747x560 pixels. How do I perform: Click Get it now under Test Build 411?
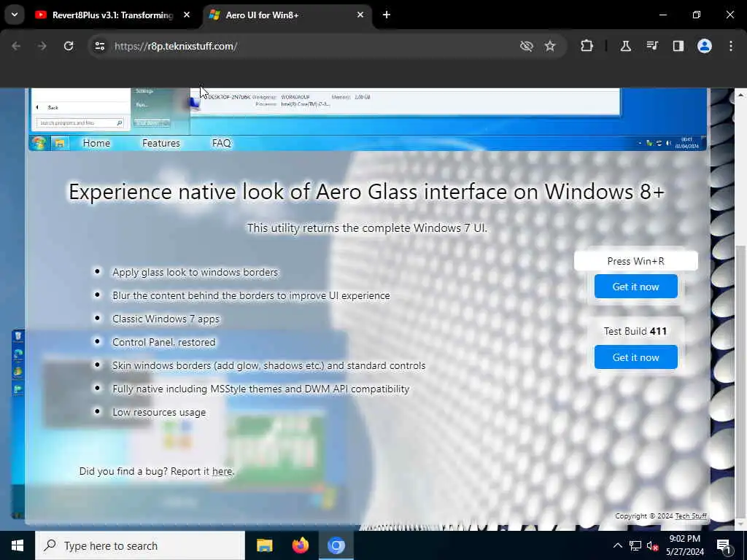click(x=635, y=357)
